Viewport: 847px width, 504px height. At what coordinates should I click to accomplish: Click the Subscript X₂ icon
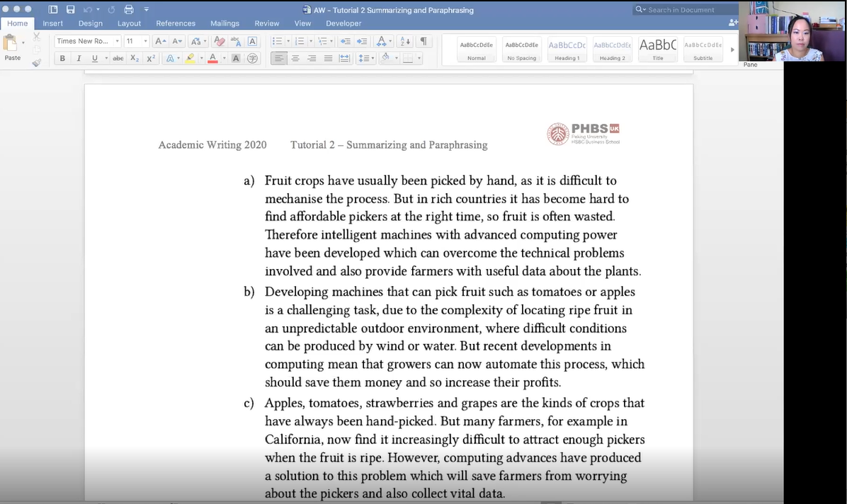[x=135, y=58]
